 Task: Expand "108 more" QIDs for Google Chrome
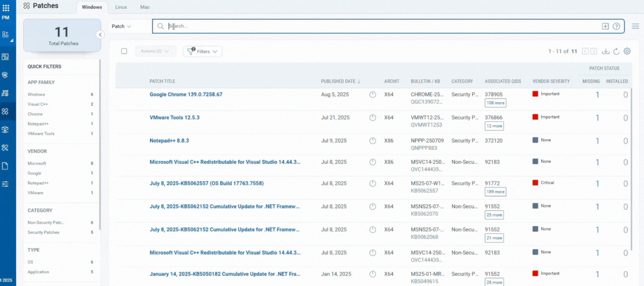[496, 103]
